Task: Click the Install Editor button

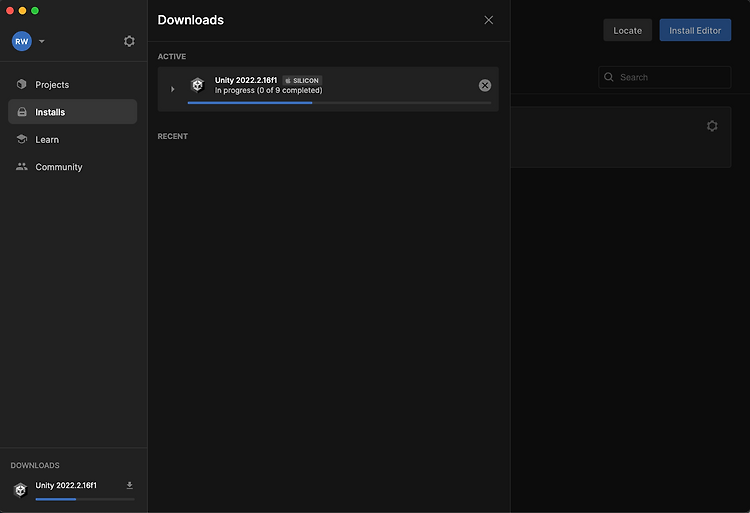Action: [695, 30]
